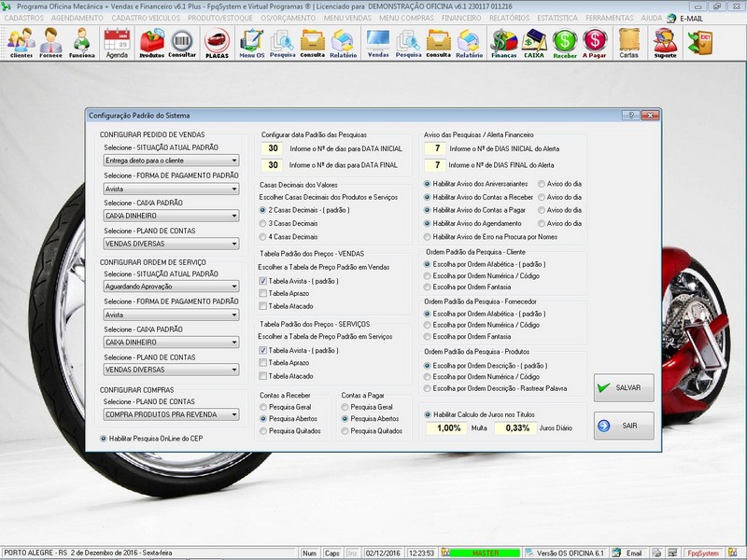Open the CADASTROS menu
This screenshot has height=560, width=747.
pos(24,18)
